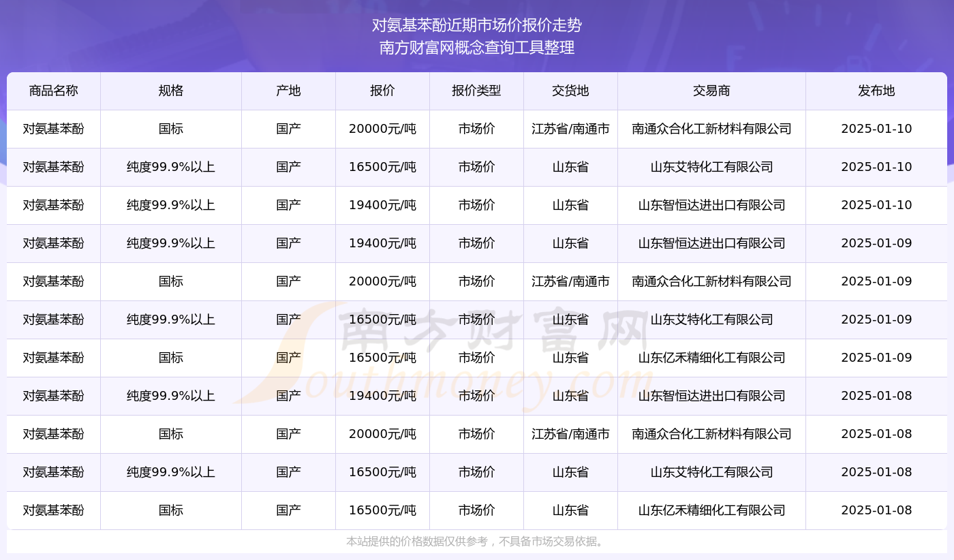Click date 2025-01-10 in the 山东智恒达 row
954x560 pixels.
[876, 205]
